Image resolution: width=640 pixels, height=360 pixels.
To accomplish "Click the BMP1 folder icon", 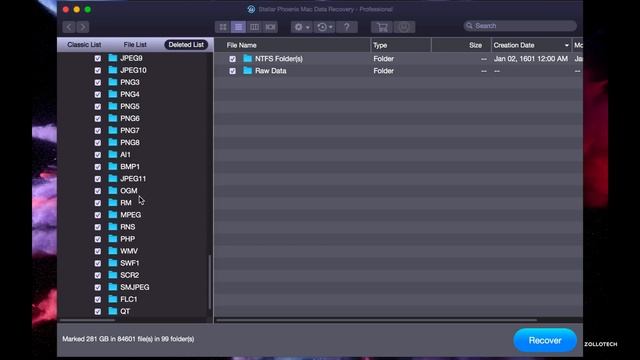I will (113, 166).
